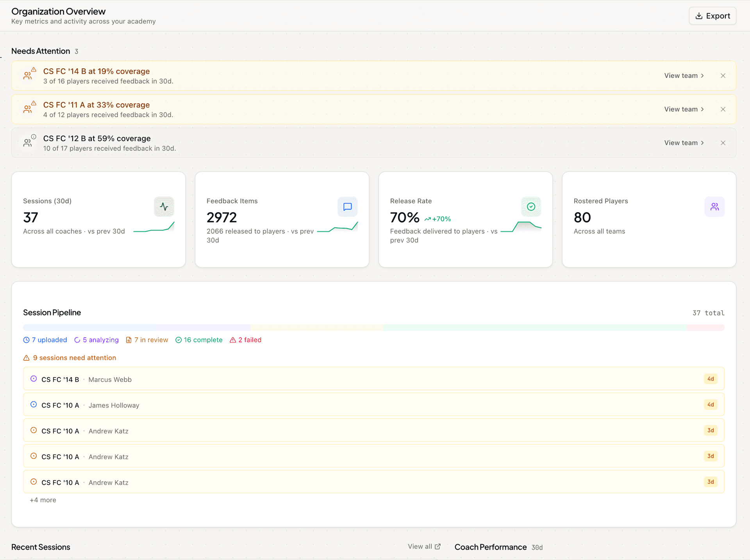
Task: Click the 4d badge on James Holloway row
Action: coord(711,405)
